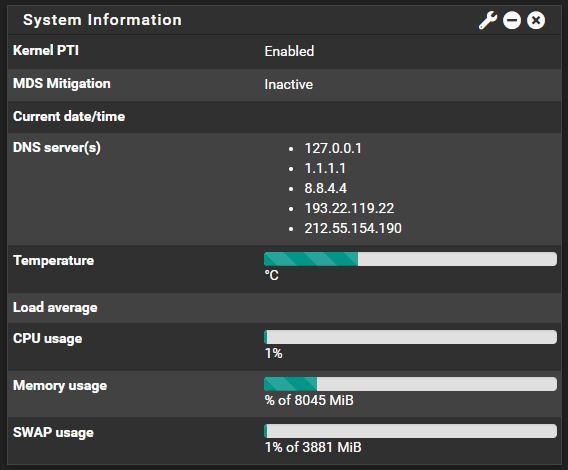
Task: Click the System Information widget title
Action: tap(103, 20)
